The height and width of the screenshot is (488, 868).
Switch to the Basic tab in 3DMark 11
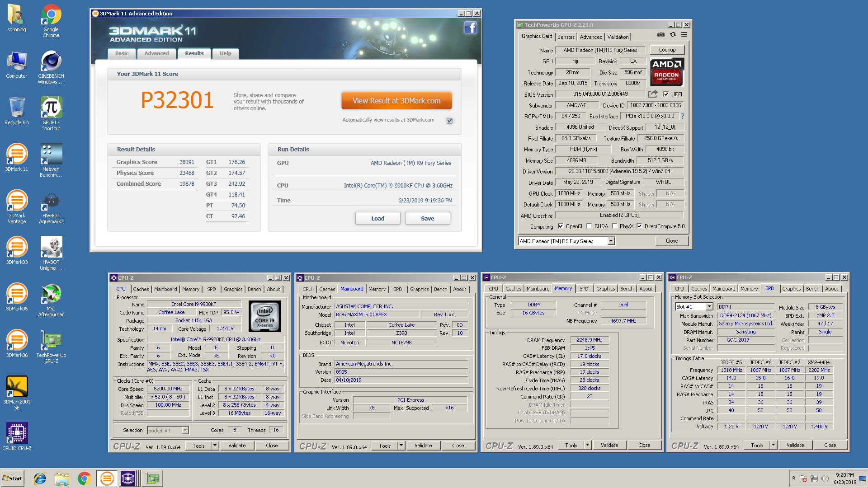(x=122, y=53)
